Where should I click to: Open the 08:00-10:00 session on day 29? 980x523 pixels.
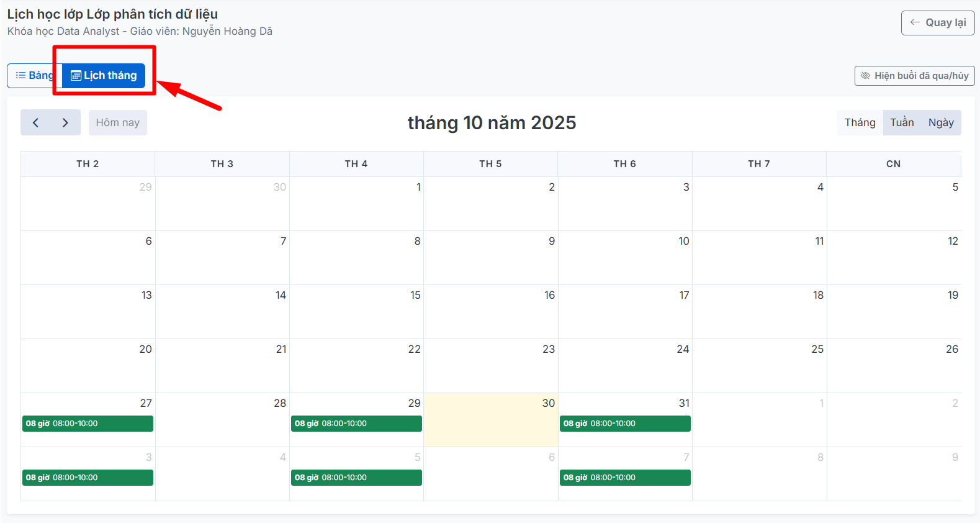pyautogui.click(x=356, y=424)
